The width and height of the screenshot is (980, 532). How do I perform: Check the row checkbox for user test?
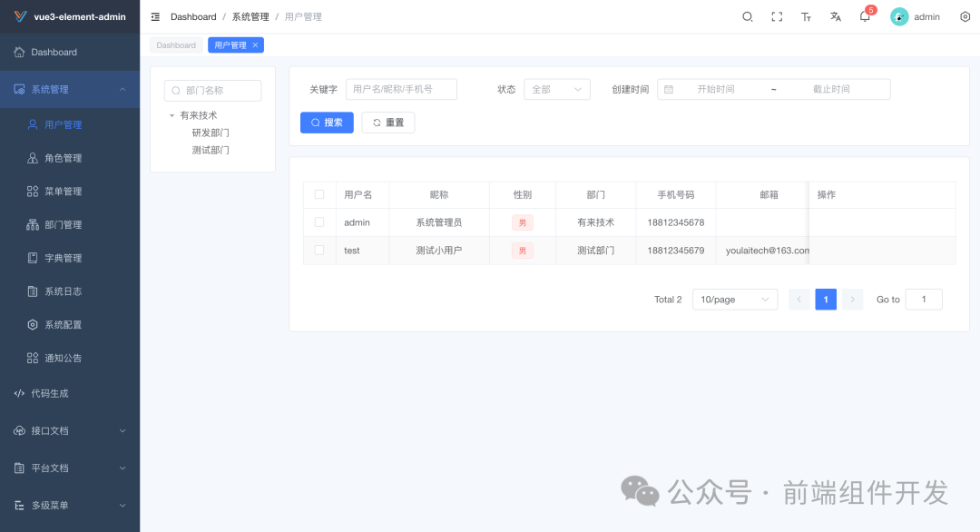coord(319,250)
